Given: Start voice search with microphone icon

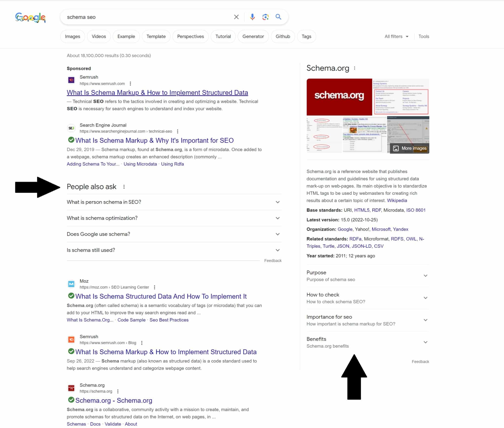Looking at the screenshot, I should (x=252, y=17).
